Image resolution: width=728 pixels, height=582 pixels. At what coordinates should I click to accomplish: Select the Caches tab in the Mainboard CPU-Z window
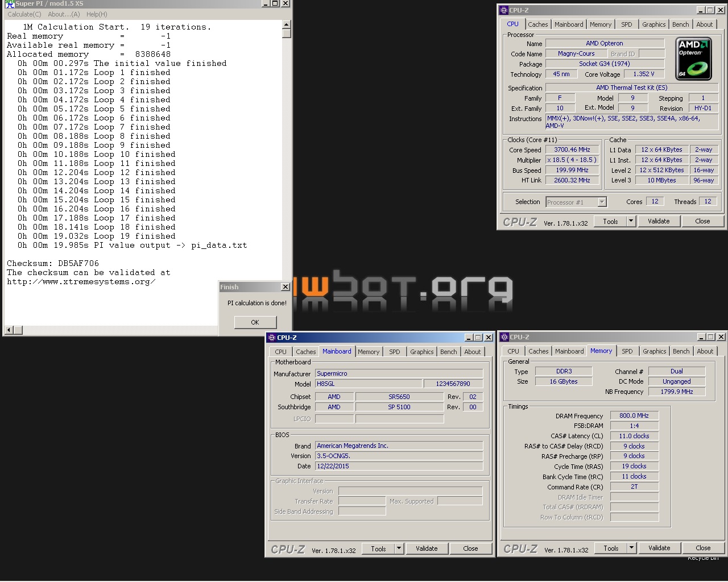click(305, 352)
